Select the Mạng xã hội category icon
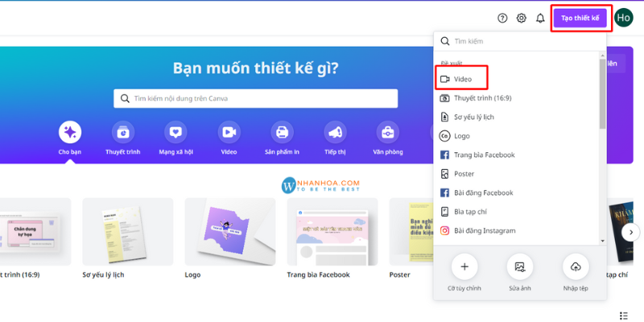The height and width of the screenshot is (322, 644). 175,132
